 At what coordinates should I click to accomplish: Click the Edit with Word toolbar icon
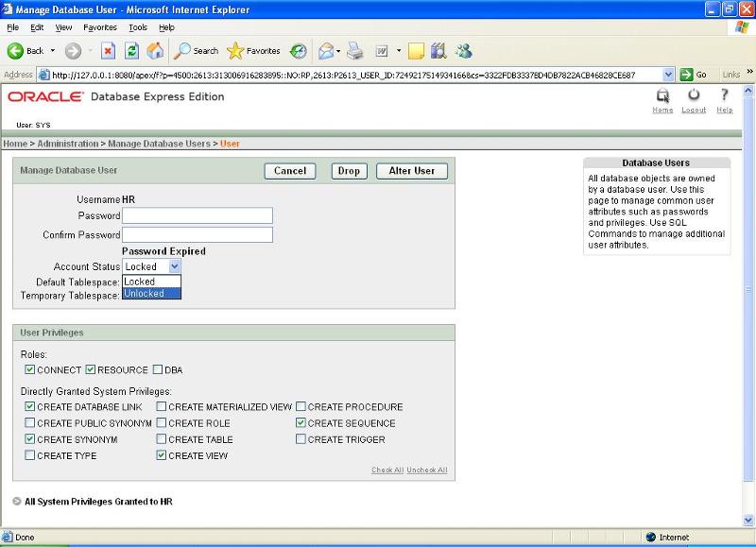pos(382,51)
